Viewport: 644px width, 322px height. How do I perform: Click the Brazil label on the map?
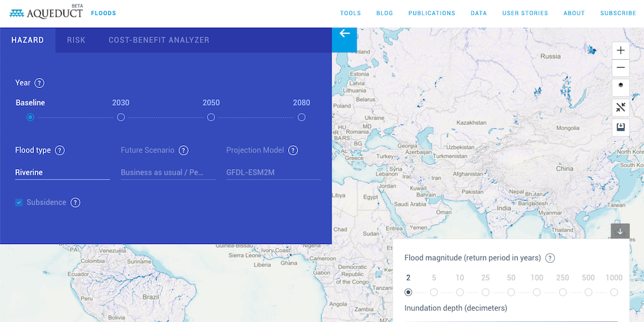pos(150,297)
